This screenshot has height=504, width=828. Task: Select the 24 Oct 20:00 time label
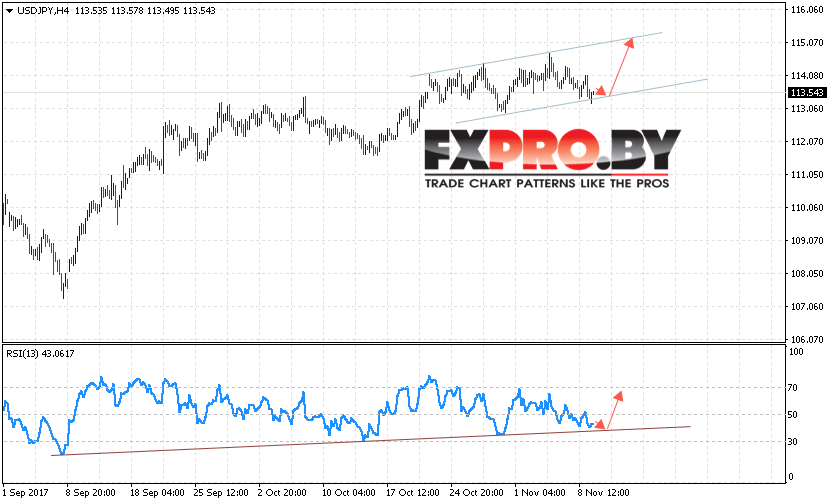(x=476, y=492)
